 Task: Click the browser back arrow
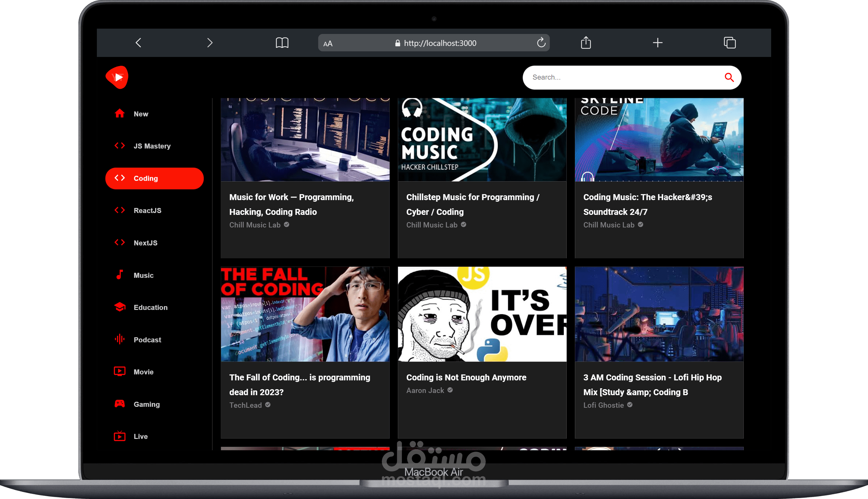(138, 43)
